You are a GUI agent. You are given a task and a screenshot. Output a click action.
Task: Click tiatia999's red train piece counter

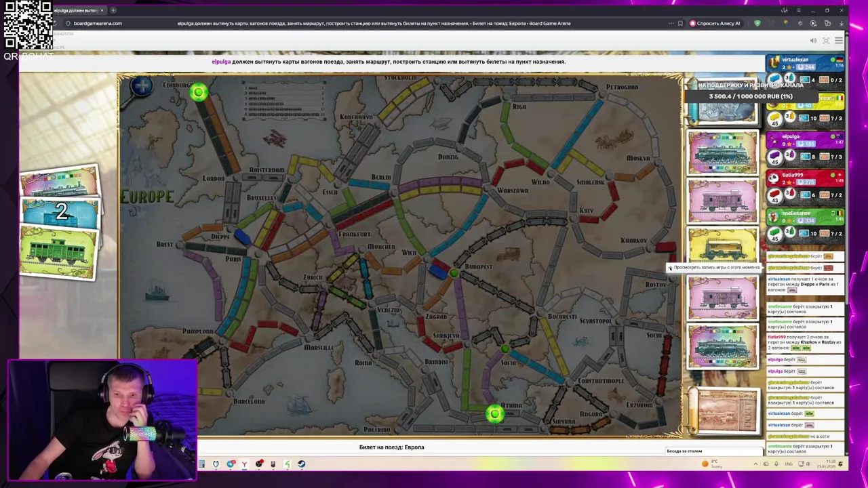(776, 195)
